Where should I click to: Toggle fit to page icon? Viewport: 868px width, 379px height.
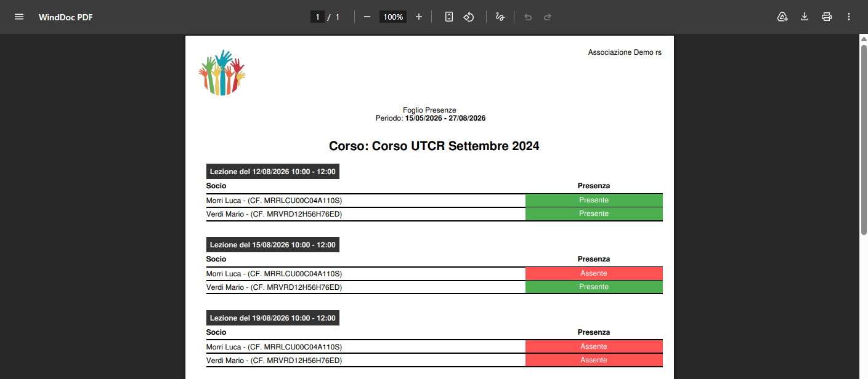[x=449, y=17]
